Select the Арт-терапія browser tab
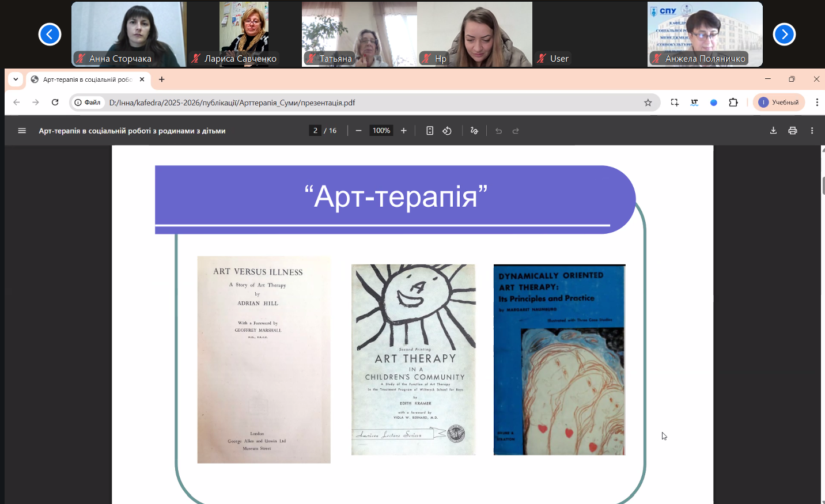Screen dimensions: 825x504 point(86,79)
